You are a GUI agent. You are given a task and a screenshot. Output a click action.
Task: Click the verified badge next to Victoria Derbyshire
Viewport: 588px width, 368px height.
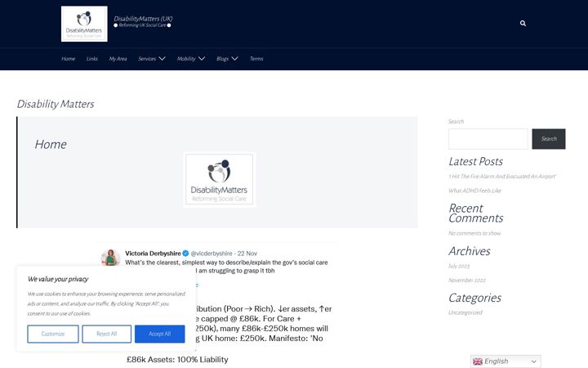(x=185, y=254)
